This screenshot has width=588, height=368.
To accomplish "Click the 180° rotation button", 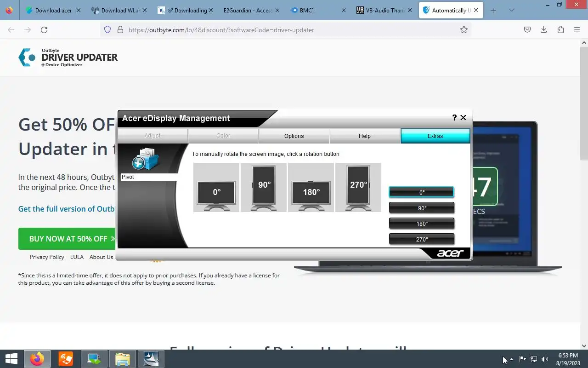I will (422, 224).
